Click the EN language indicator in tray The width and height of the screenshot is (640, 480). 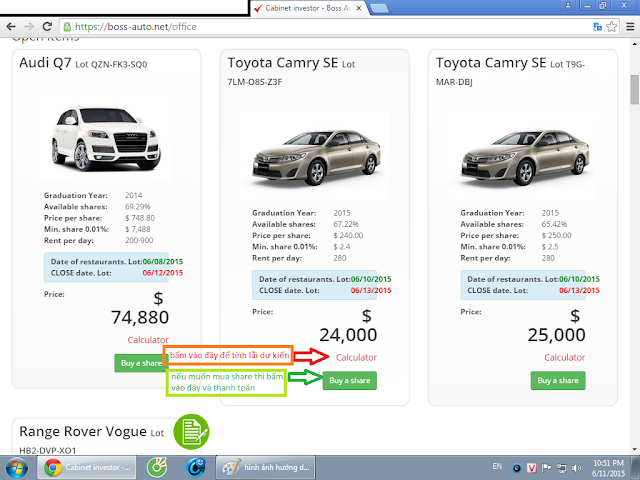[x=497, y=466]
